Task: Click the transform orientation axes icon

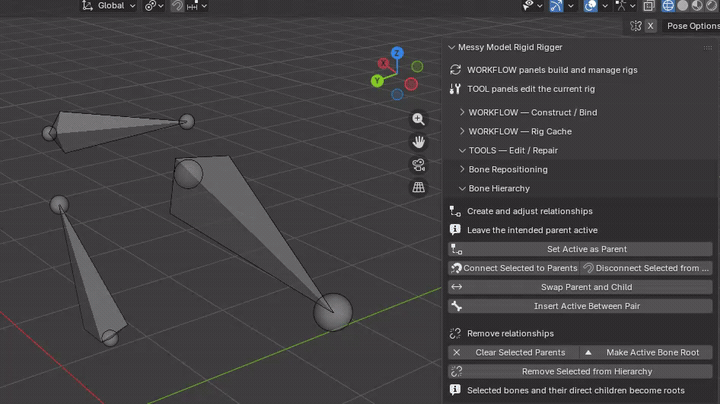Action: click(87, 6)
